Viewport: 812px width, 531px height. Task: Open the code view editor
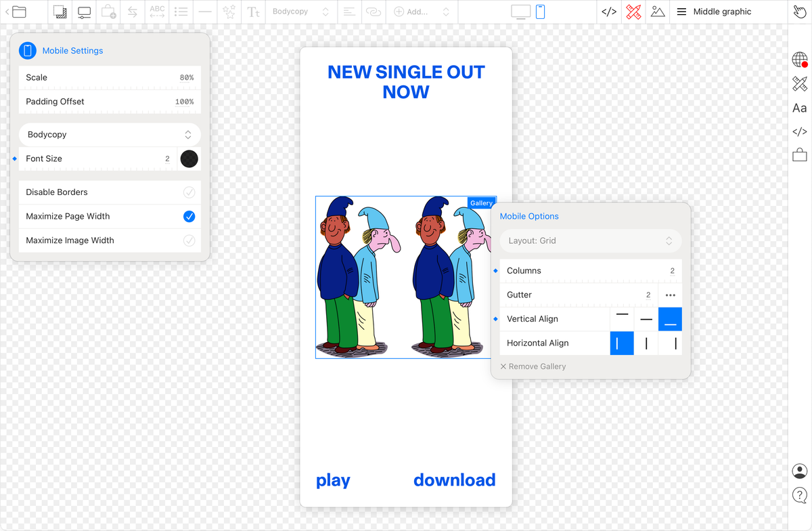[608, 12]
